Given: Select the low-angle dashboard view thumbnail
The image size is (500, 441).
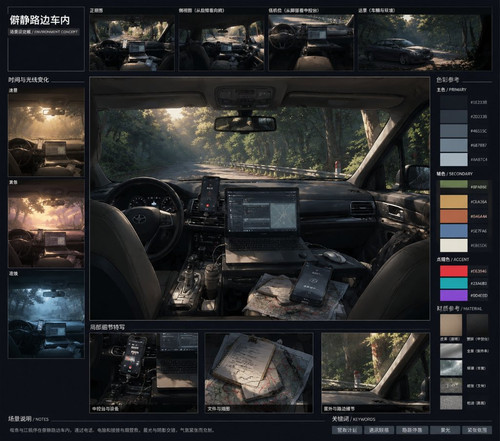Looking at the screenshot, I should click(x=311, y=42).
